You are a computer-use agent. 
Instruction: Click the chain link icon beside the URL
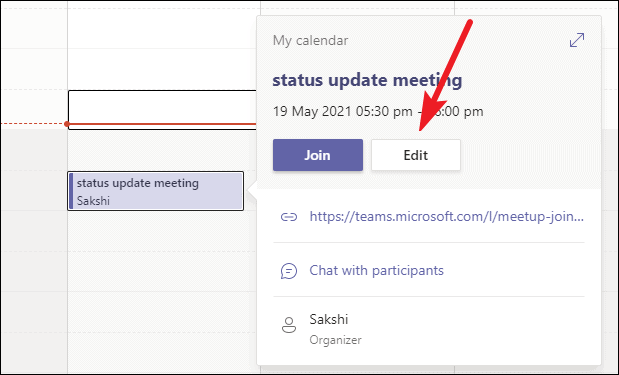pyautogui.click(x=289, y=217)
